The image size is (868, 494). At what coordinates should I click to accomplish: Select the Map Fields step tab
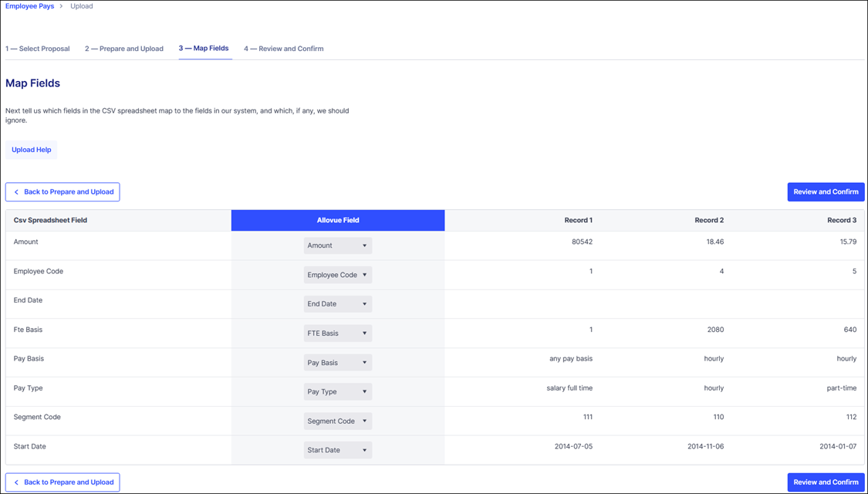point(204,49)
